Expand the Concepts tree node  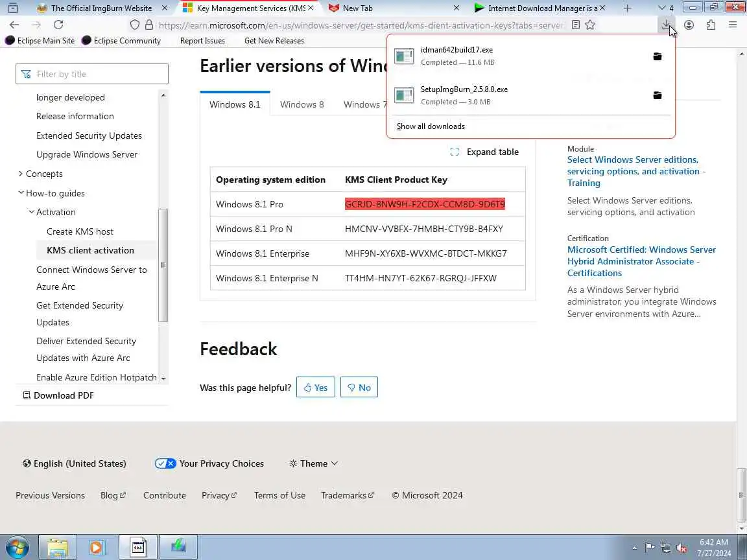pyautogui.click(x=21, y=174)
